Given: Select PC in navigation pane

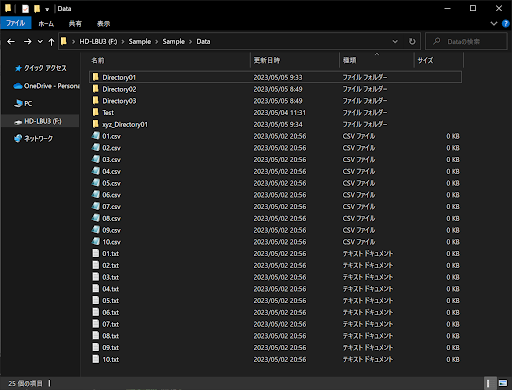Looking at the screenshot, I should tap(23, 104).
